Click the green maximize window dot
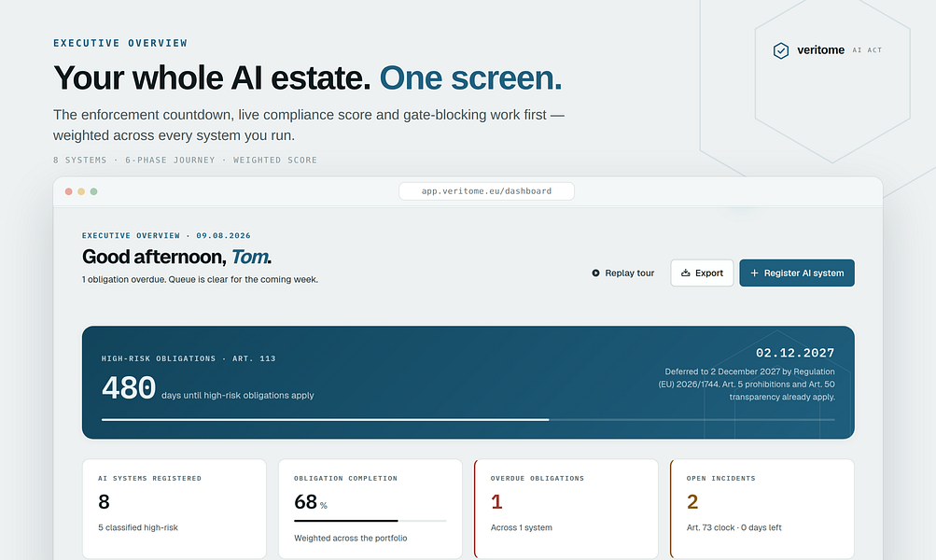 pos(93,191)
